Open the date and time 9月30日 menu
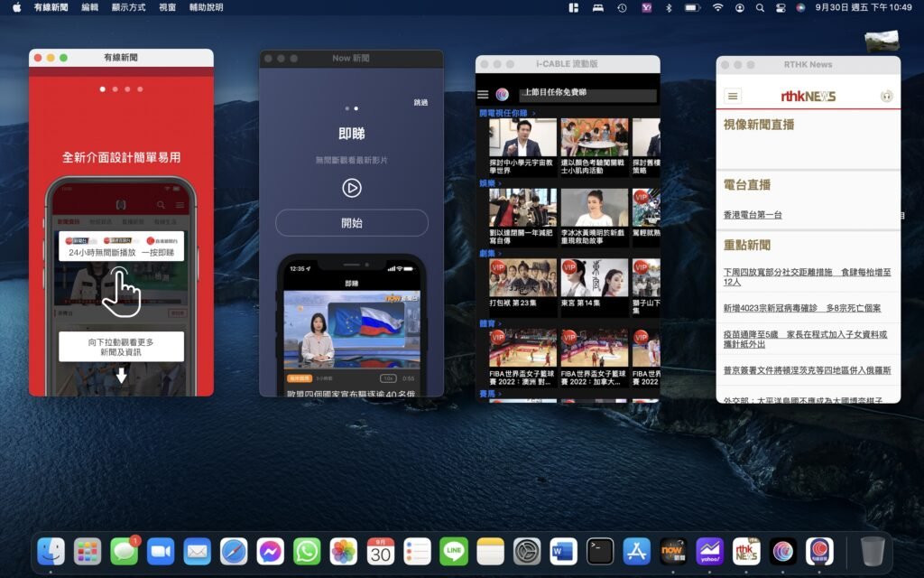924x578 pixels. [864, 7]
